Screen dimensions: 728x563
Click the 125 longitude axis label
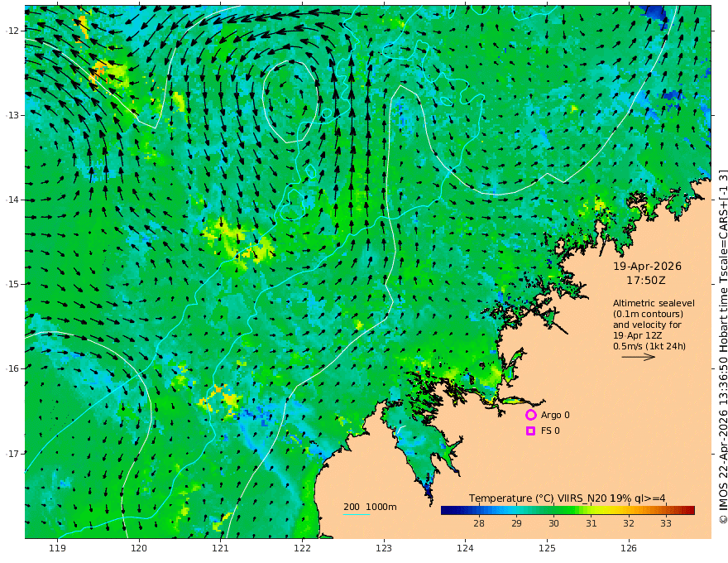coord(547,549)
